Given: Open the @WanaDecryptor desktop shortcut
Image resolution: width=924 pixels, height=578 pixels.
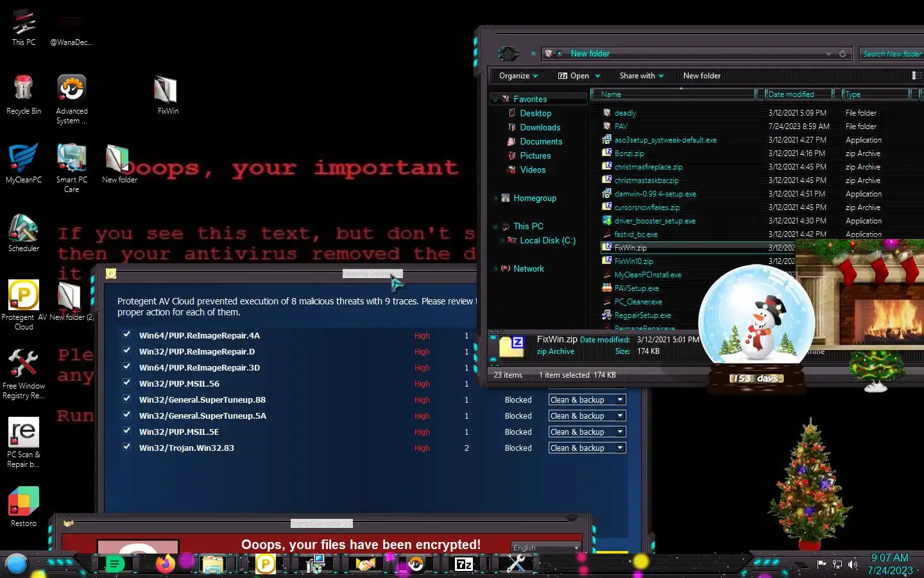Looking at the screenshot, I should (x=71, y=26).
